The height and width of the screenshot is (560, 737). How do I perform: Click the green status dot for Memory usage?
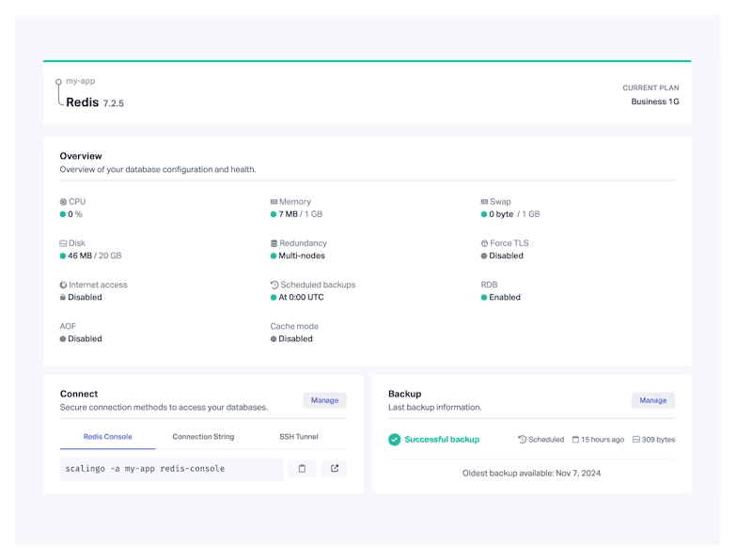pos(273,214)
